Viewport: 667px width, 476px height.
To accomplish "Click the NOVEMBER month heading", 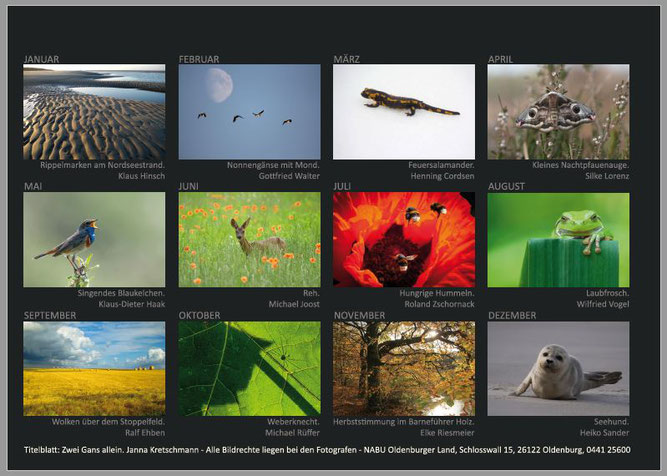I will tap(359, 315).
